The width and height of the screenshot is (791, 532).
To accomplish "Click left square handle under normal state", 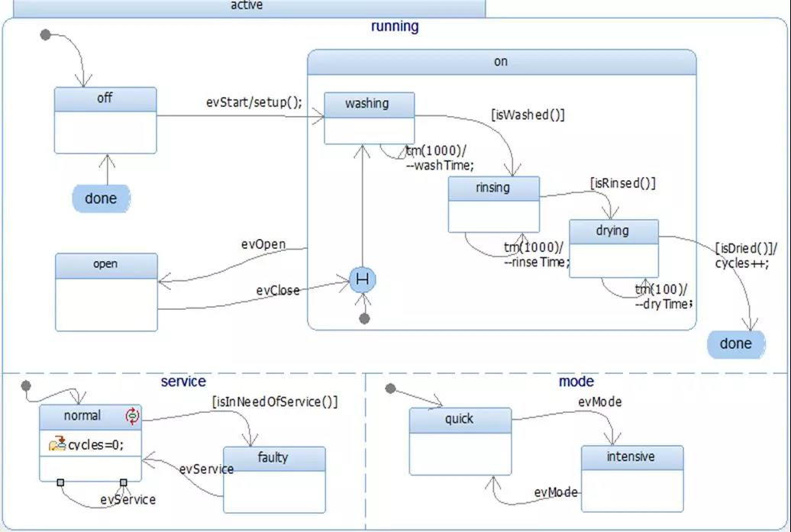I will [x=60, y=482].
